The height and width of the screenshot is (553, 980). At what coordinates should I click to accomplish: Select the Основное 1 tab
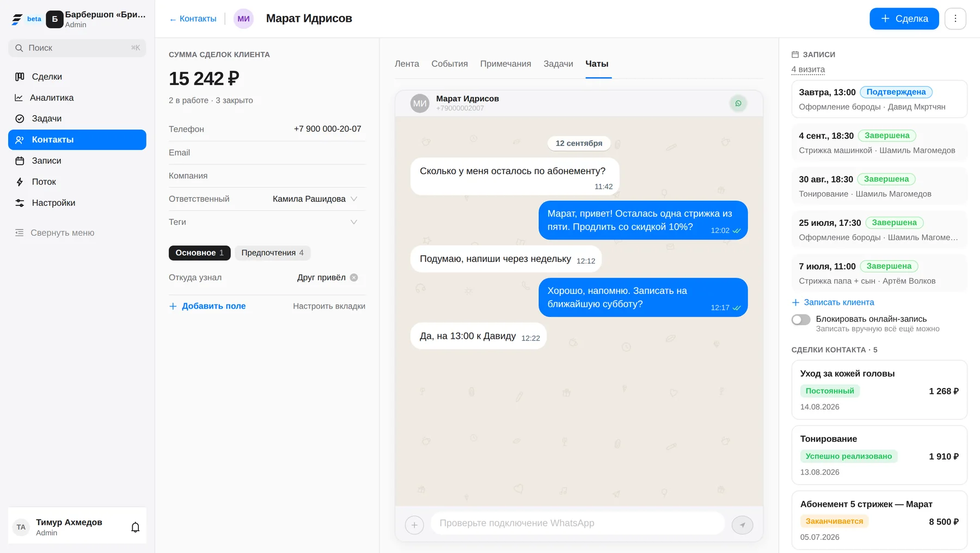coord(199,253)
